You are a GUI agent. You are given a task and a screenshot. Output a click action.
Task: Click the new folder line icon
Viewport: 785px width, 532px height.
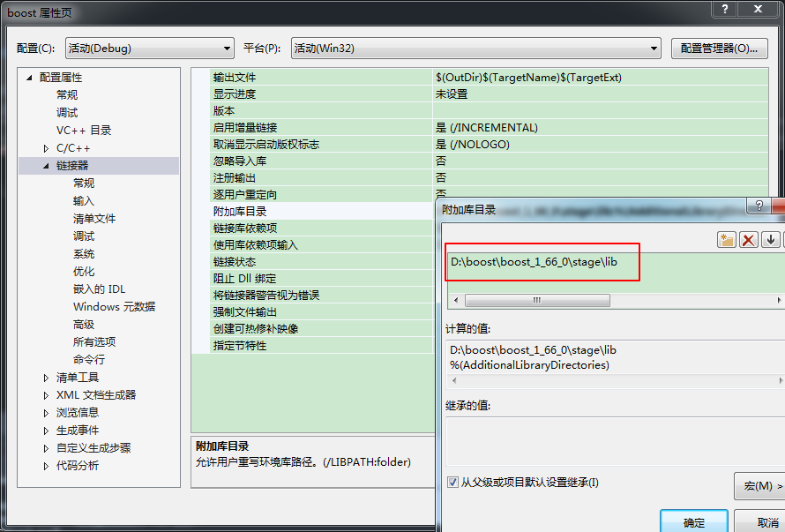(x=727, y=240)
